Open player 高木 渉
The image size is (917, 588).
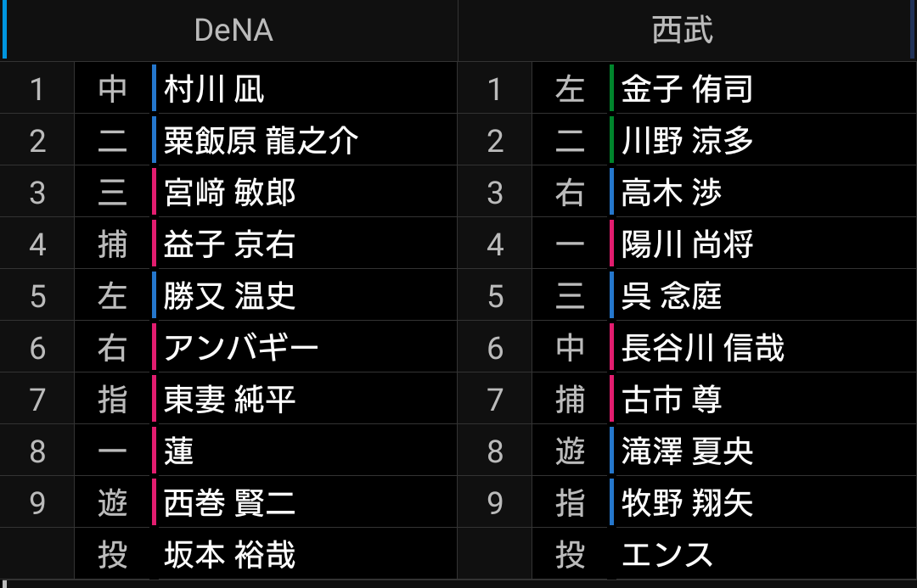(x=672, y=193)
